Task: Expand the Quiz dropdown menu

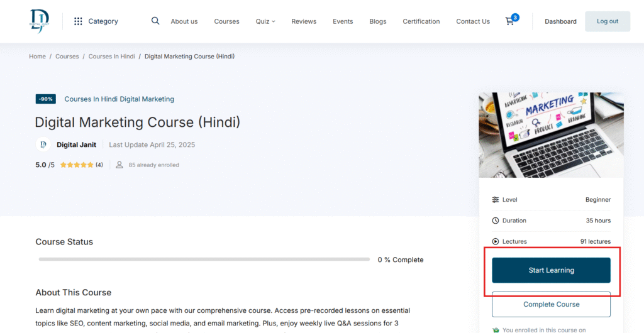Action: click(265, 21)
